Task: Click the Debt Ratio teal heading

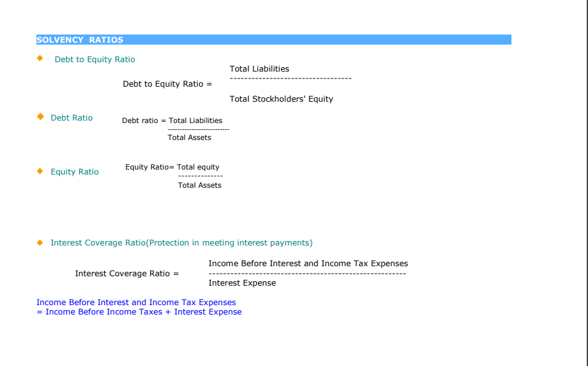Action: pos(72,118)
